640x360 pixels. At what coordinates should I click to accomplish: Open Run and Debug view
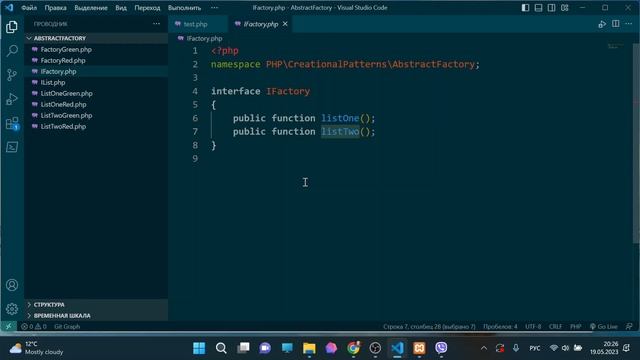12,99
